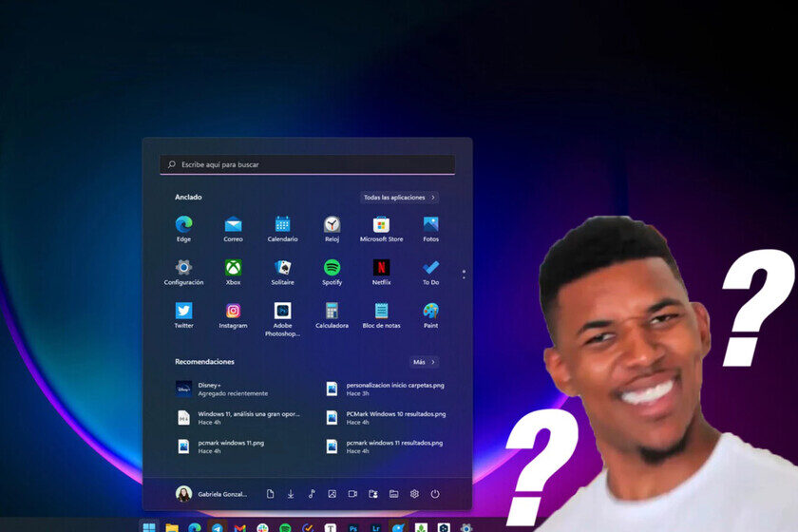Open 'pcmark windows 11 resultados.png'
This screenshot has width=798, height=532.
tap(386, 446)
